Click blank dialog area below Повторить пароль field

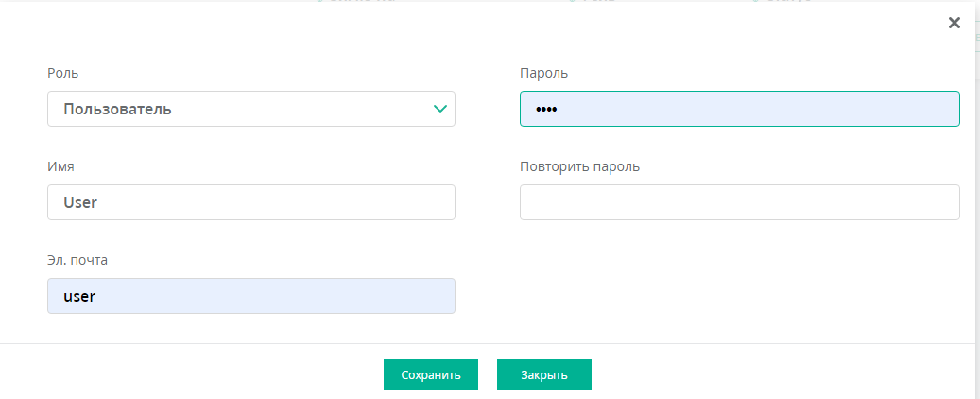pyautogui.click(x=739, y=282)
